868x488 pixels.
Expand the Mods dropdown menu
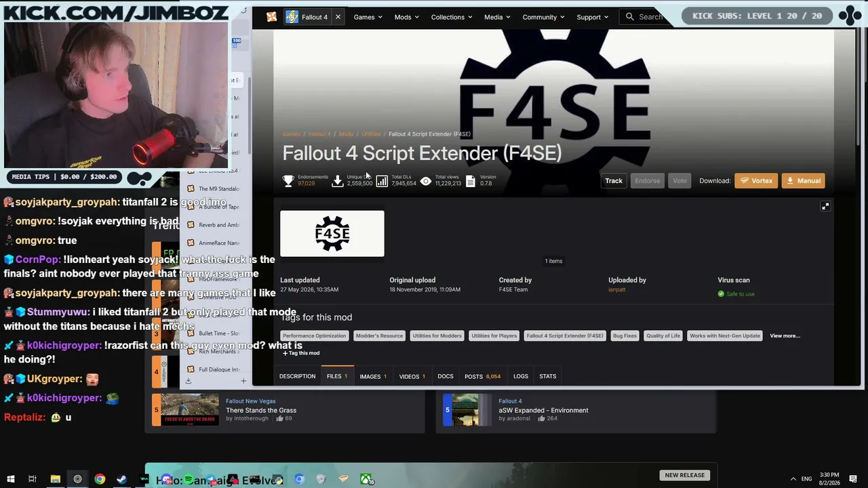pos(407,17)
